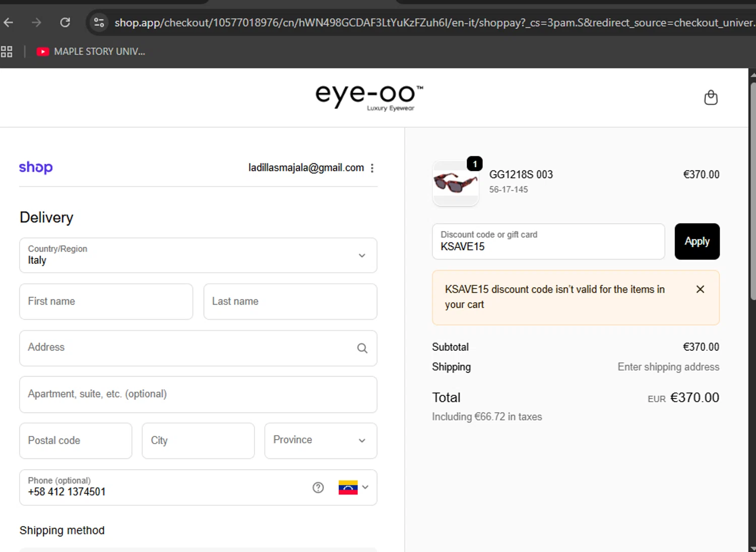Reload the checkout page
The width and height of the screenshot is (756, 552).
coord(65,22)
